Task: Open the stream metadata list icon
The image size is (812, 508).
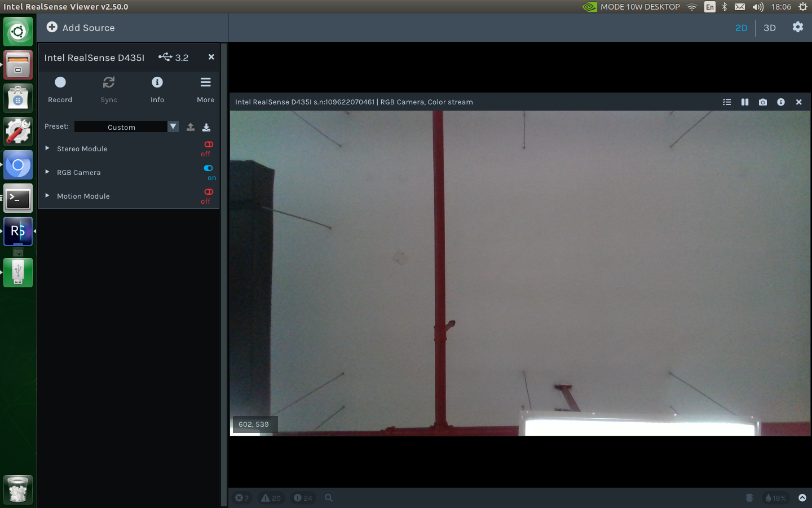Action: pyautogui.click(x=727, y=102)
